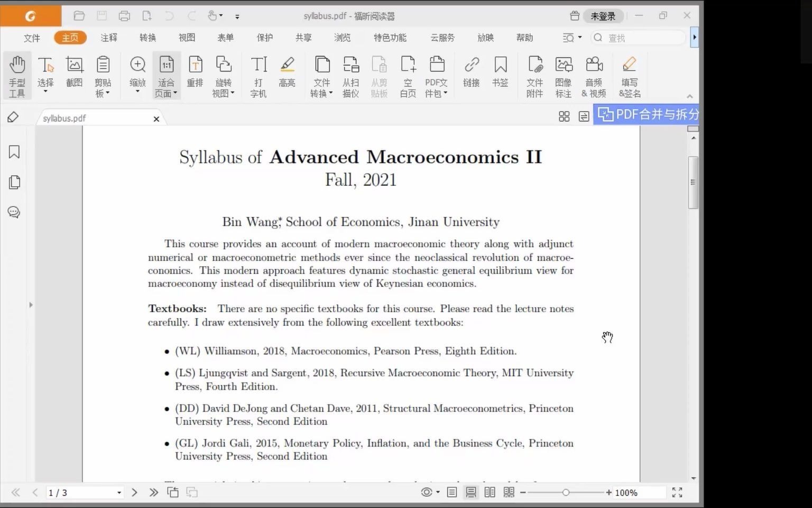Jump to the last page
The height and width of the screenshot is (508, 812).
click(x=153, y=493)
